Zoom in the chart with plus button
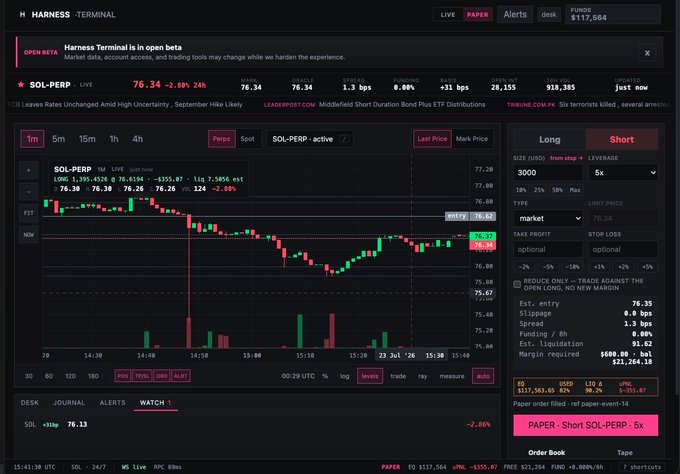Viewport: 680px width, 474px height. point(29,170)
